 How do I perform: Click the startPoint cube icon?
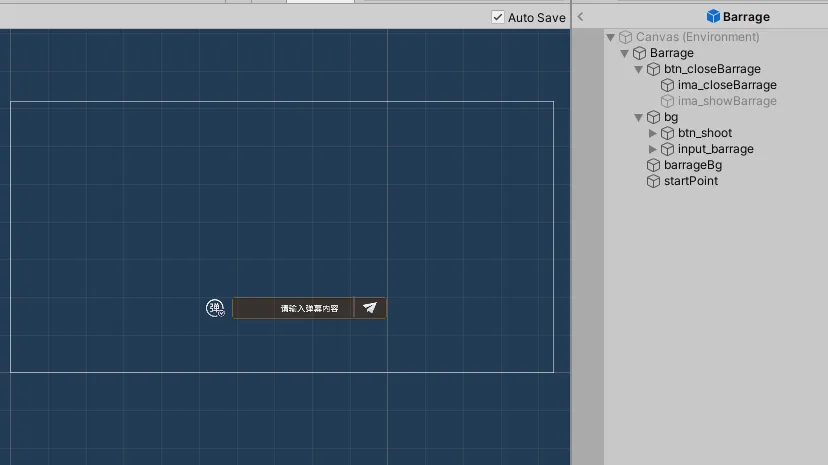(653, 181)
